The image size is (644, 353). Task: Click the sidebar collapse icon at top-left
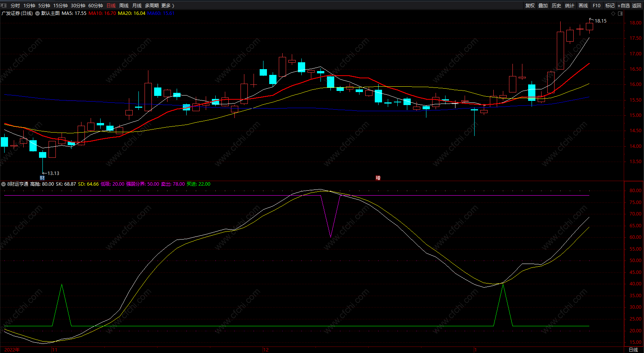click(4, 5)
